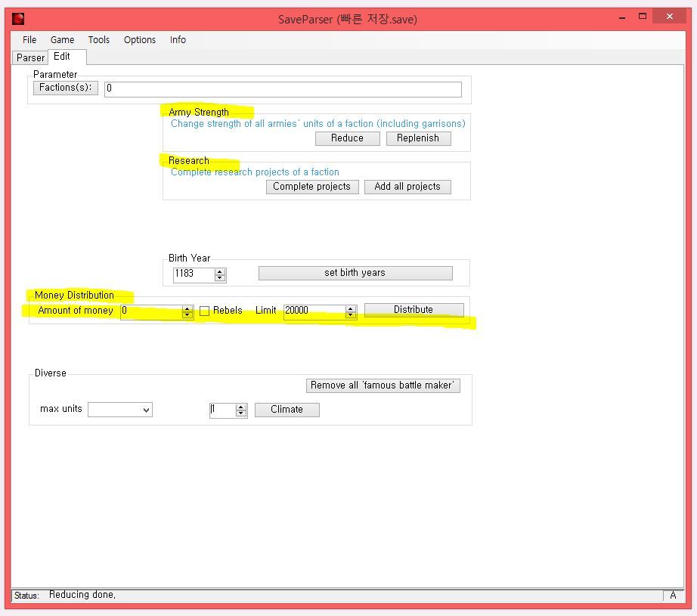
Task: Click the Climate button
Action: point(287,410)
